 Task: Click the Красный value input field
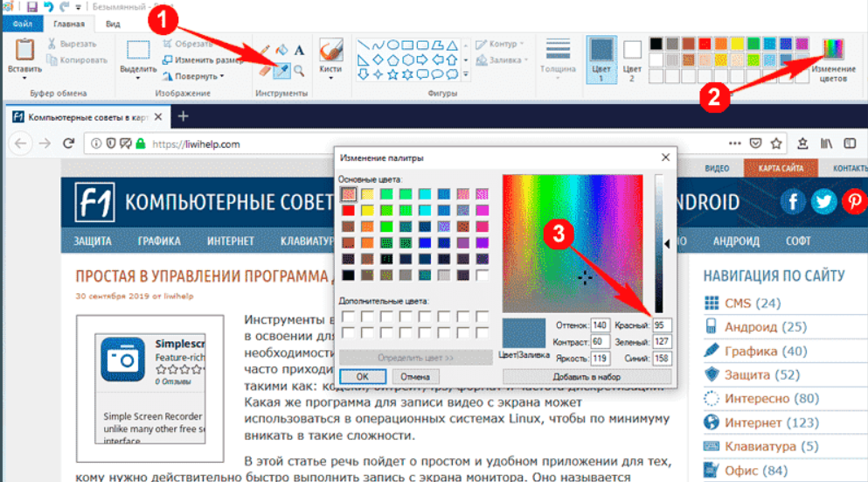click(x=663, y=325)
